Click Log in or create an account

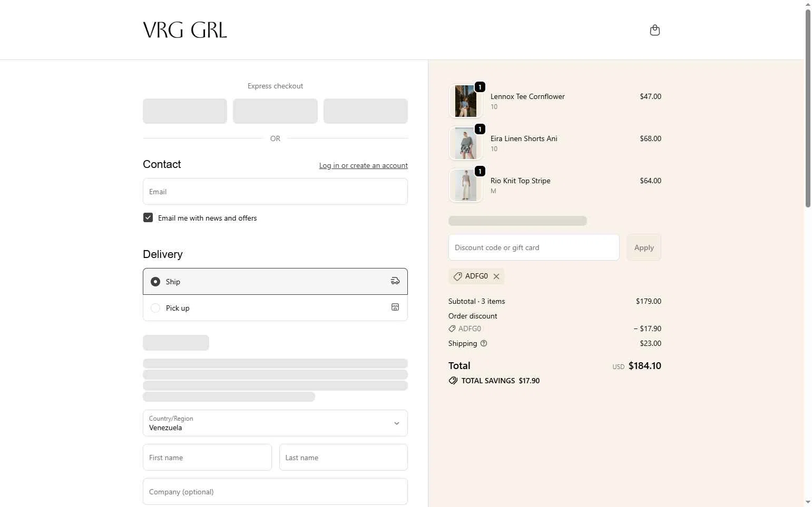pyautogui.click(x=364, y=165)
